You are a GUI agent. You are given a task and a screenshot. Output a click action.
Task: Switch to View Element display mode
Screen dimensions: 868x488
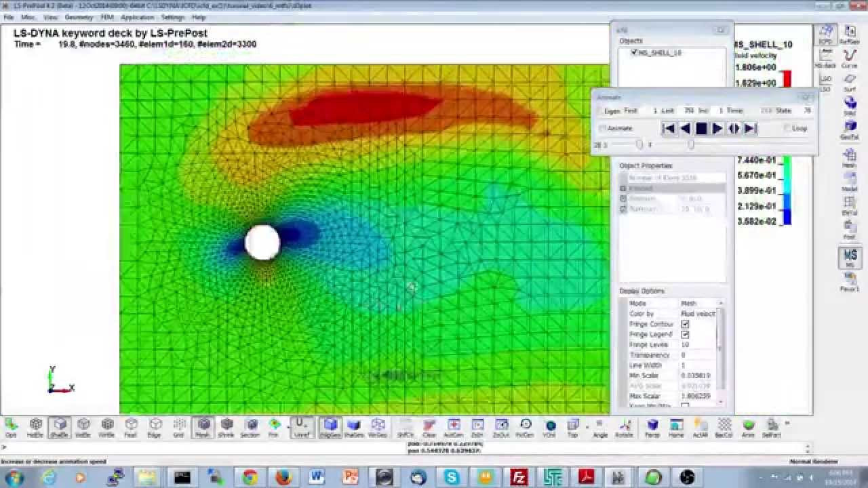(x=83, y=426)
